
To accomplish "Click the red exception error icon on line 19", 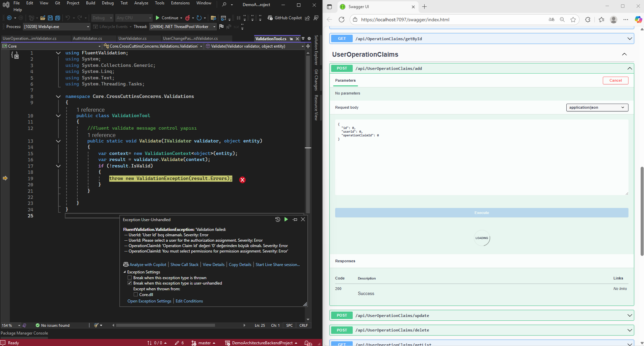I will 242,180.
